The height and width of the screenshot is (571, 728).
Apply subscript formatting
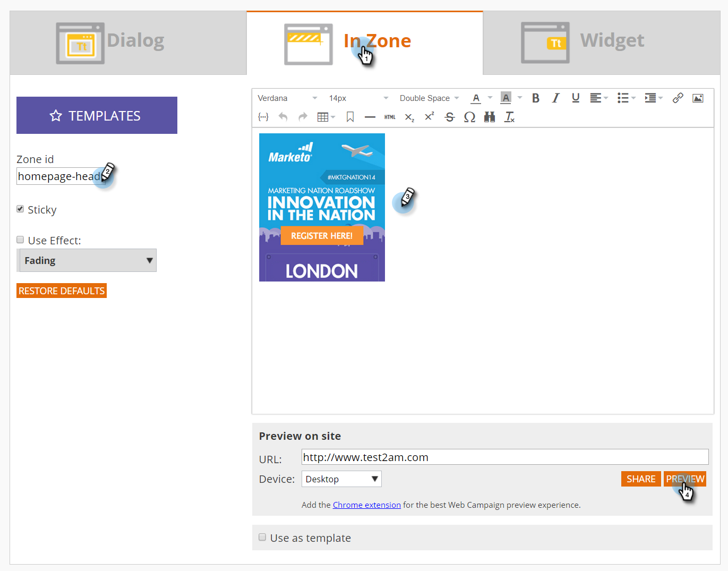409,117
